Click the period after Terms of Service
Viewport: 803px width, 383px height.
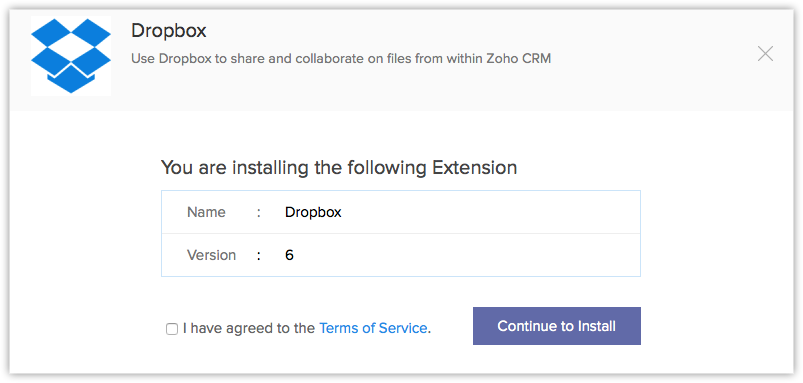pos(429,331)
